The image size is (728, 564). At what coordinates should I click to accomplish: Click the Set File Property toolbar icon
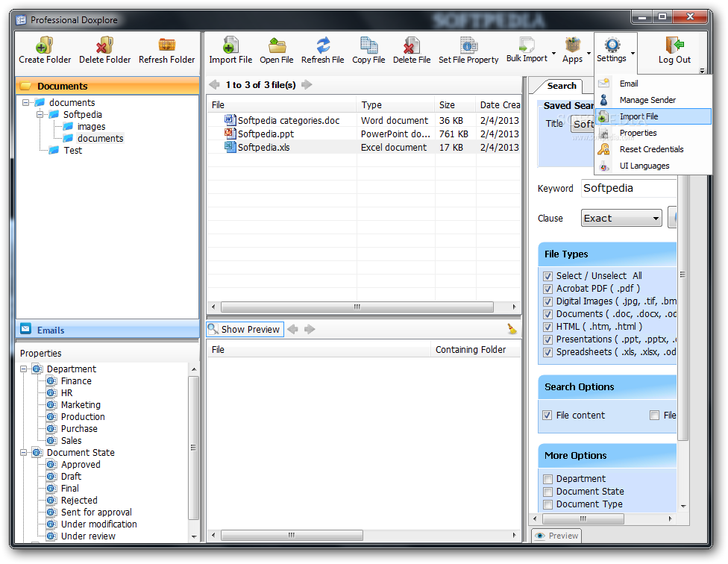[468, 46]
